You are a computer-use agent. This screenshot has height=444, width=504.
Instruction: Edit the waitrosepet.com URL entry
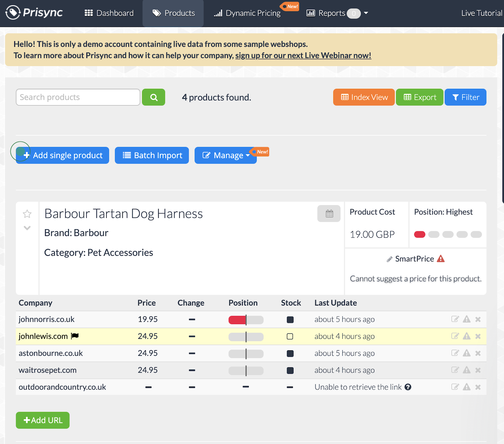(x=455, y=370)
